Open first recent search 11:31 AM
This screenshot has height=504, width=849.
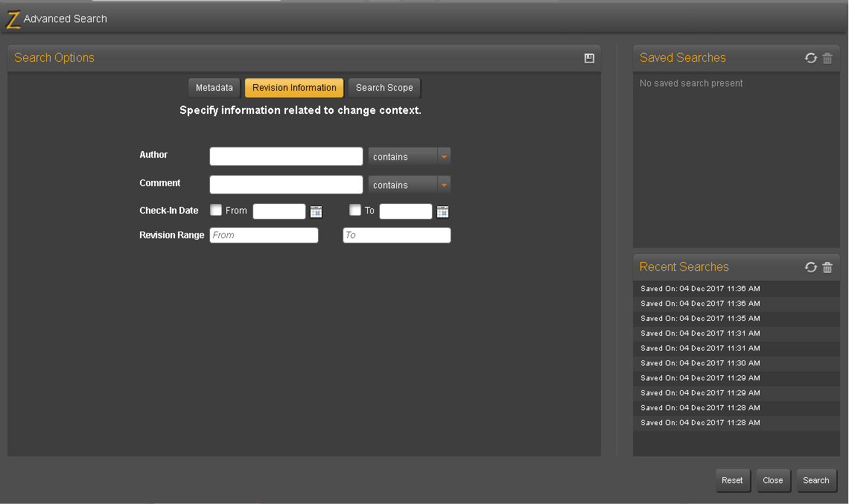click(737, 334)
